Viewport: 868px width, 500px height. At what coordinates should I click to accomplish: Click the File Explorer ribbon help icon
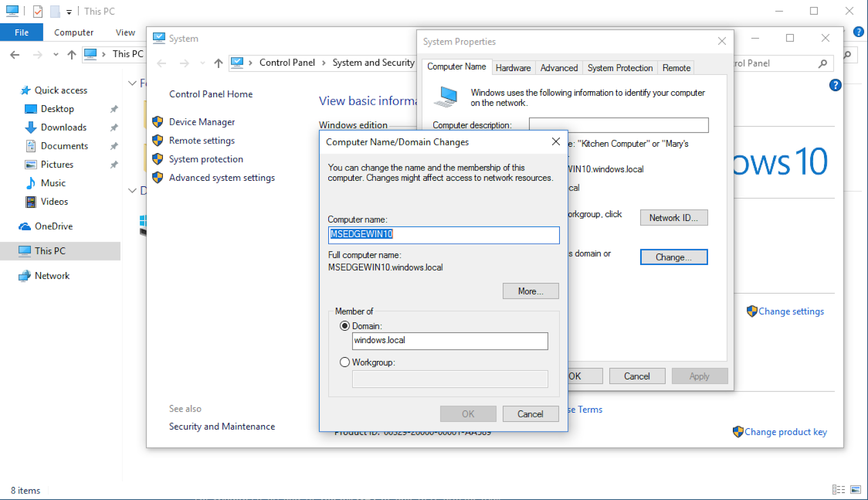pos(859,31)
